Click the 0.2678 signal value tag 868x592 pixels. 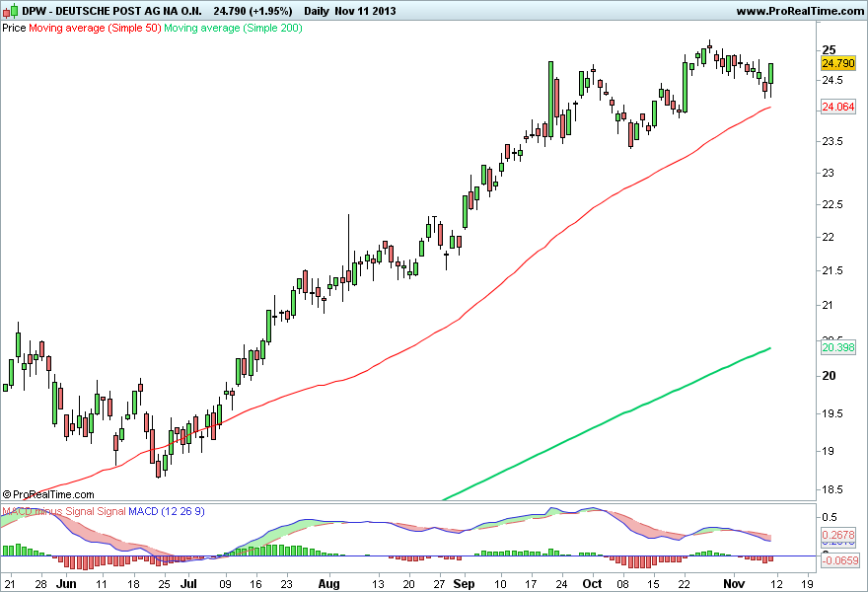838,535
